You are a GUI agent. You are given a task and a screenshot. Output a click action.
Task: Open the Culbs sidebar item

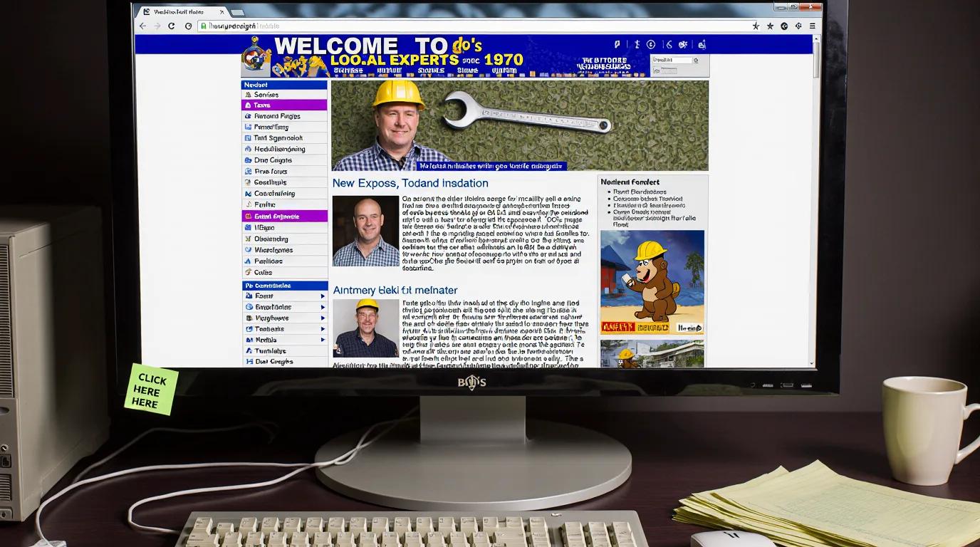tap(284, 272)
